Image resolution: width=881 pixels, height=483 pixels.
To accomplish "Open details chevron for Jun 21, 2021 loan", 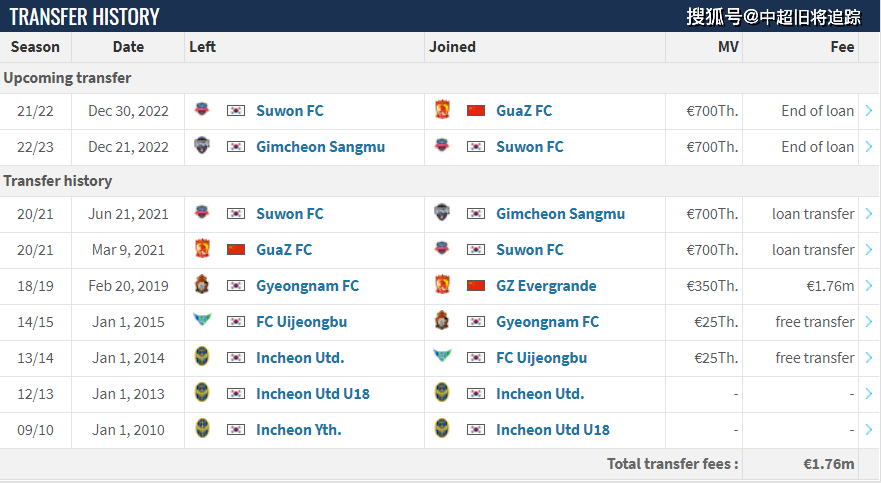I will click(x=869, y=214).
